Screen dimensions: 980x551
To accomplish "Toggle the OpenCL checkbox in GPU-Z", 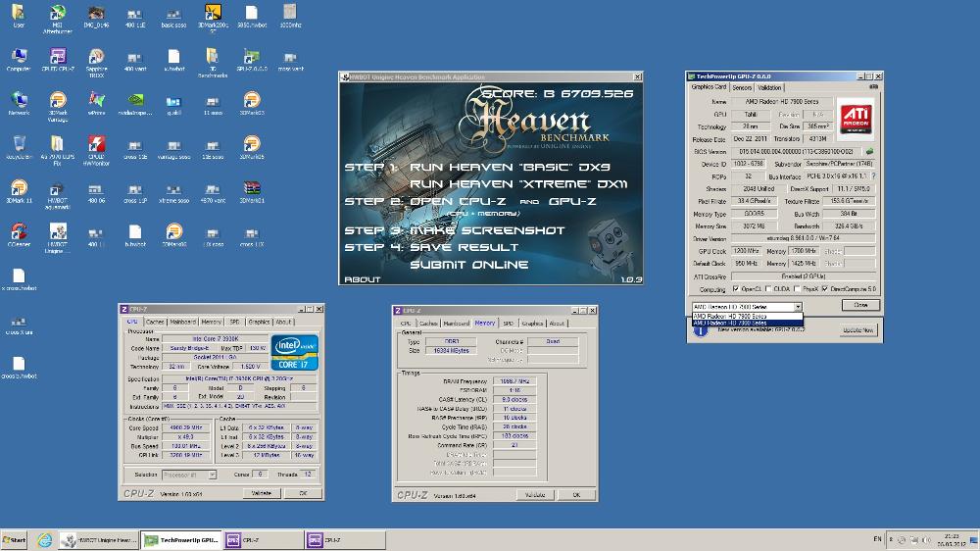I will [736, 289].
